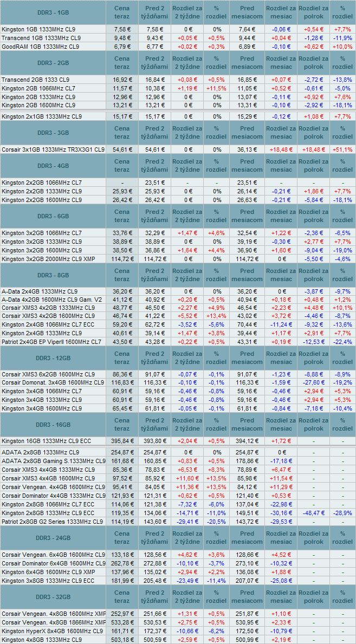Click "Transcend 1GB 1333MHz CL9" product name

click(x=41, y=38)
